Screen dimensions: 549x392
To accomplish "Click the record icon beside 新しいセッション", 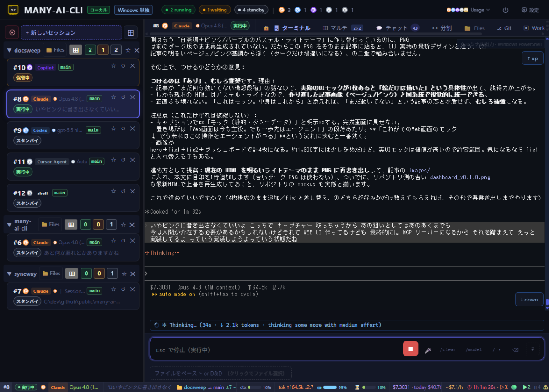I will coord(12,32).
